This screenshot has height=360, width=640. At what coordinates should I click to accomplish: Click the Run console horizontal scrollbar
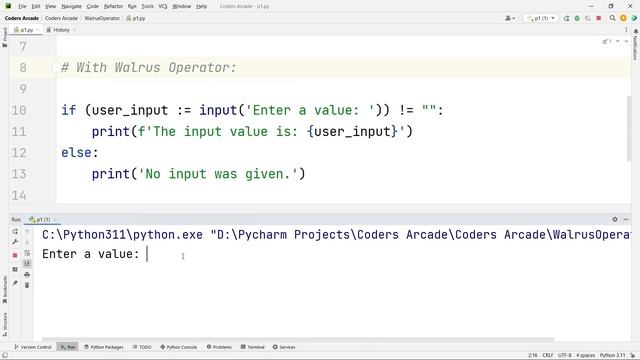[x=298, y=339]
